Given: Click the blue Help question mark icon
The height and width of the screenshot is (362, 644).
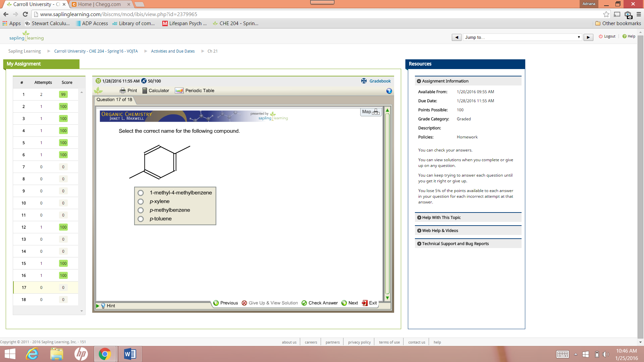Looking at the screenshot, I should pos(389,91).
